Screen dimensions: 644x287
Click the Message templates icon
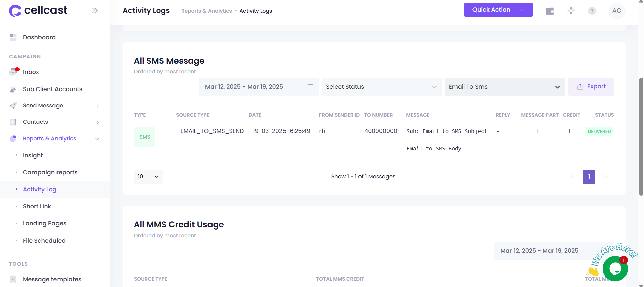click(x=13, y=279)
